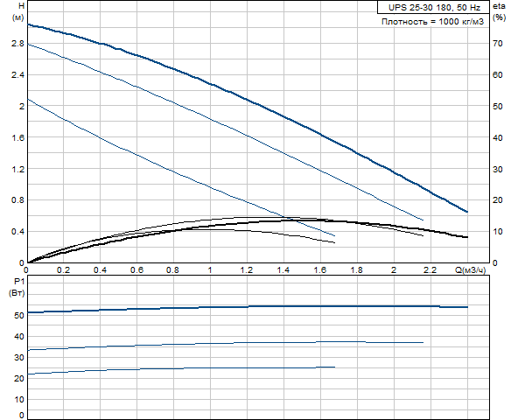This screenshot has height=420, width=518.
Task: Click the middle speed head curve end
Action: click(x=423, y=220)
